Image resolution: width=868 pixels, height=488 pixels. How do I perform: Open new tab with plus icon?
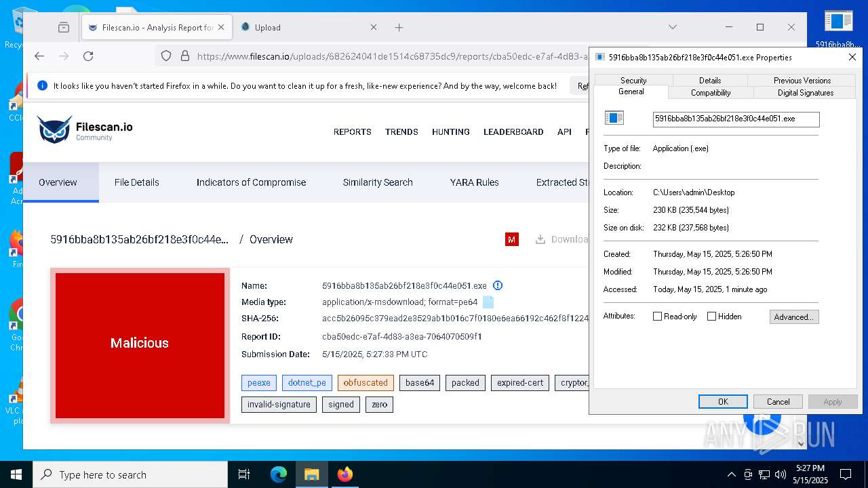[399, 28]
